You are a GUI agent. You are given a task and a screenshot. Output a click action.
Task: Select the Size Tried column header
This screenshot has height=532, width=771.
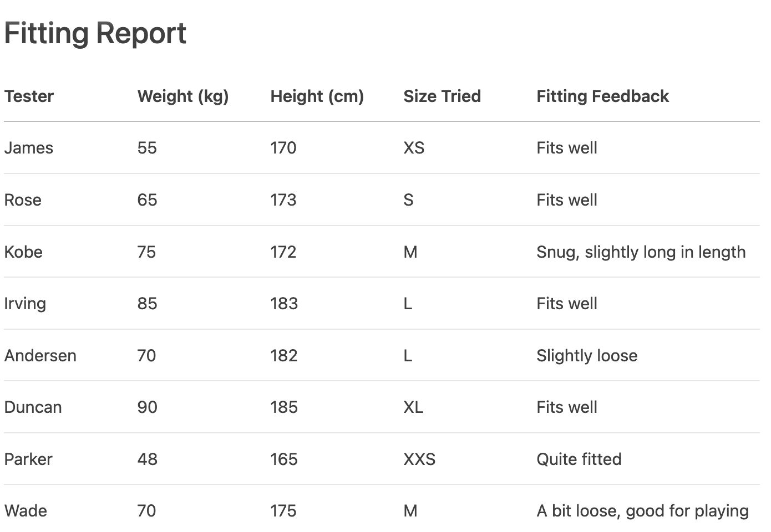tap(442, 96)
